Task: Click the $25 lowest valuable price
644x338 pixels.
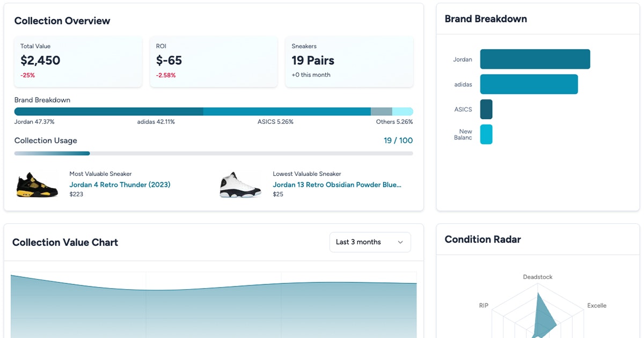Action: point(278,194)
